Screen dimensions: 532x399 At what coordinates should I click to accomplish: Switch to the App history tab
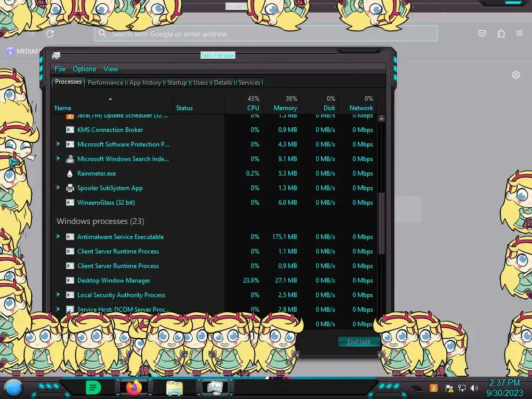click(x=145, y=83)
